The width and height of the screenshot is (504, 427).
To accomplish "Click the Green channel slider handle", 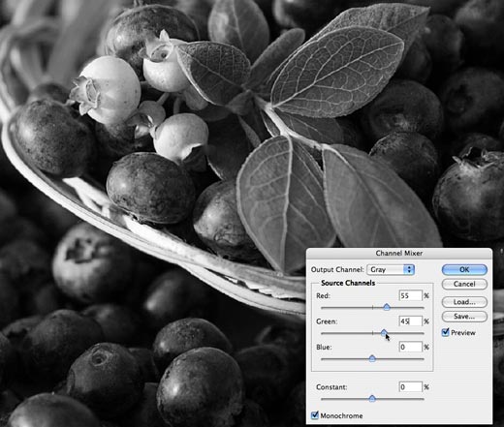I will tap(384, 333).
